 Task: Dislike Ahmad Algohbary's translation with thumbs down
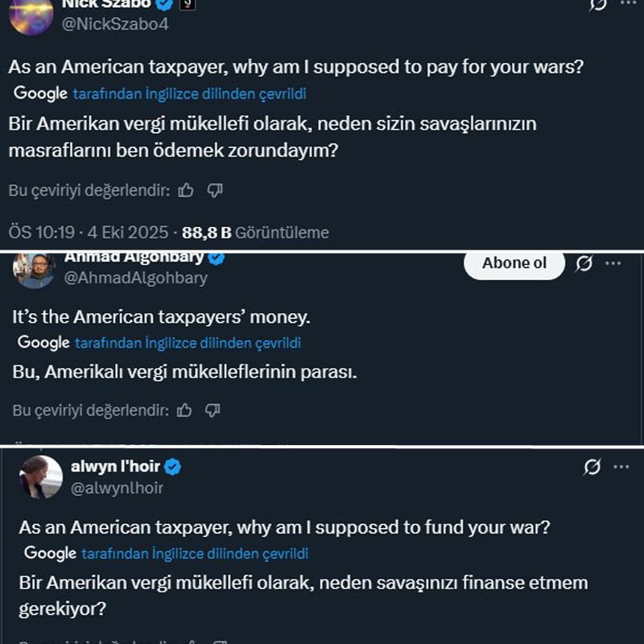coord(213,411)
